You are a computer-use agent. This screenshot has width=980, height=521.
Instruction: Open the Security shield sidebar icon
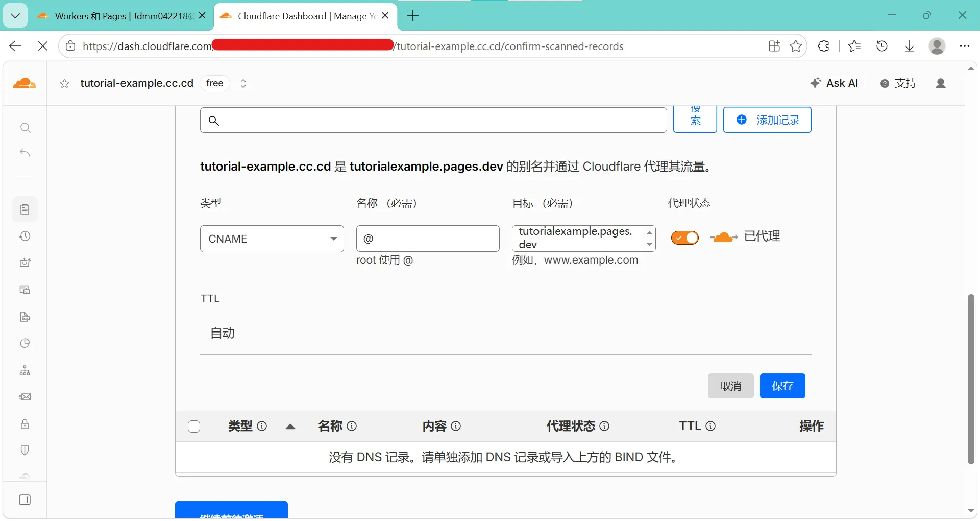tap(25, 451)
